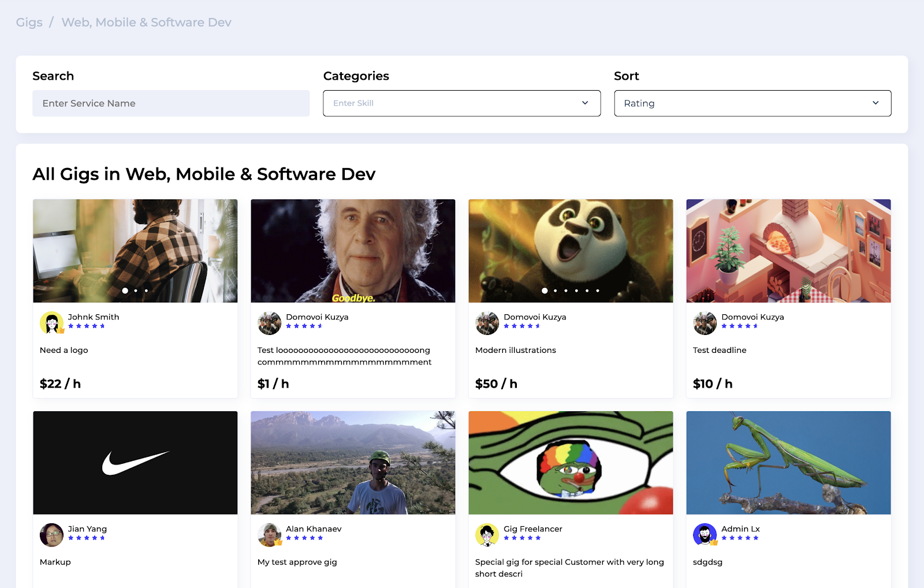Click the 'Sort' label
Image resolution: width=924 pixels, height=588 pixels.
(x=627, y=76)
